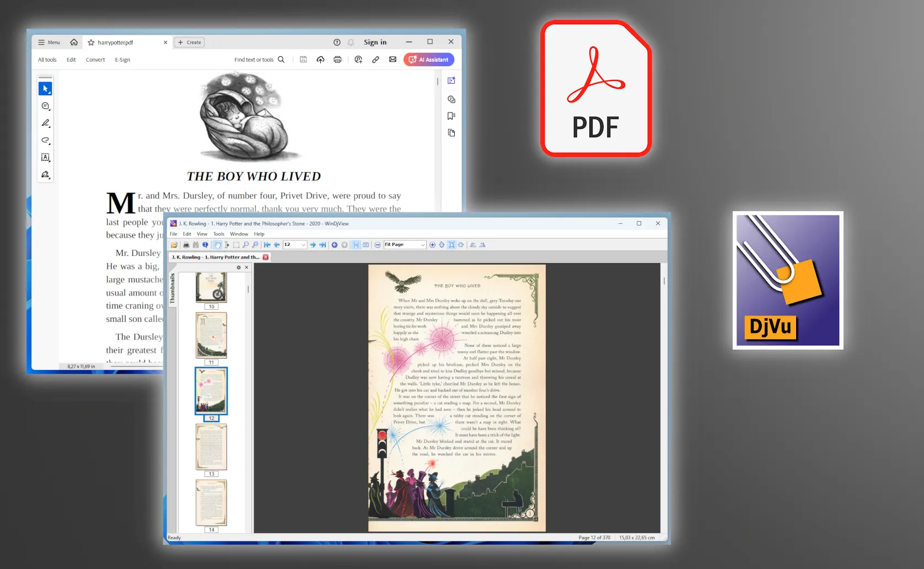Open the Tools menu in WinDjView

218,234
